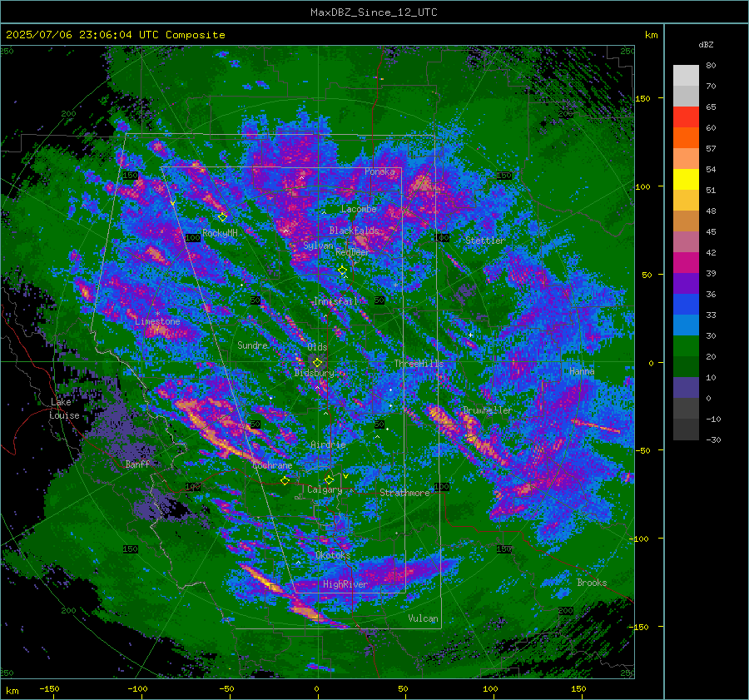Pick the purple 36-39 dBZ legend color

coord(686,284)
